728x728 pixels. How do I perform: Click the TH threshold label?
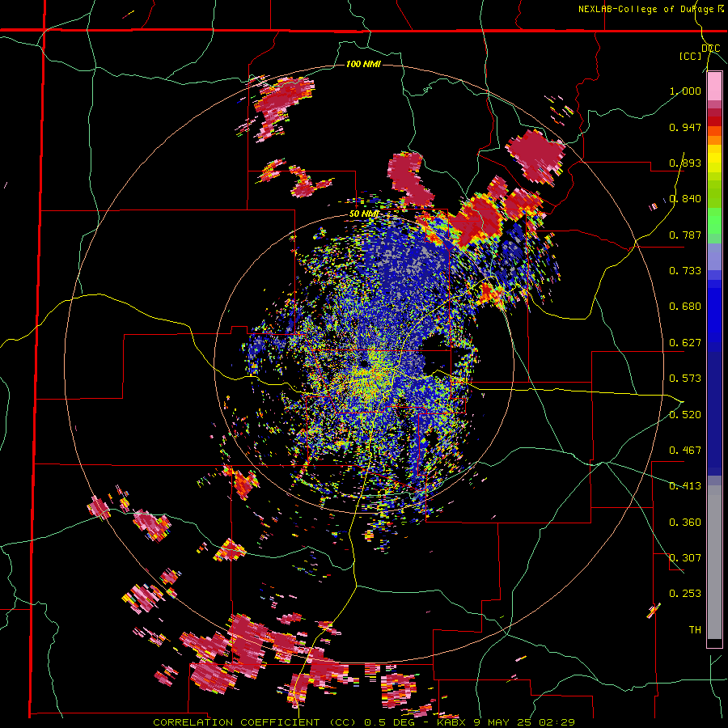(x=695, y=630)
